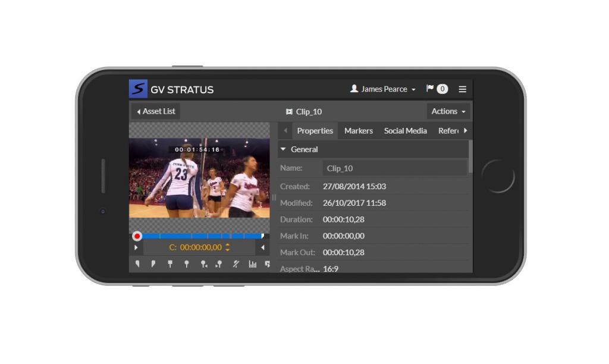Open the notifications flag with count 0
The image size is (609, 364).
click(437, 89)
